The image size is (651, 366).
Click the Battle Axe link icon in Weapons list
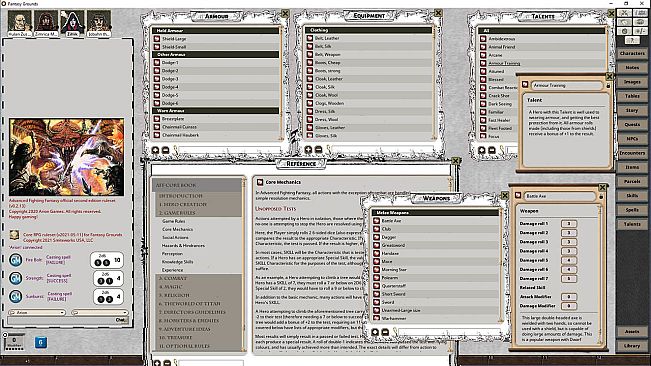click(377, 221)
